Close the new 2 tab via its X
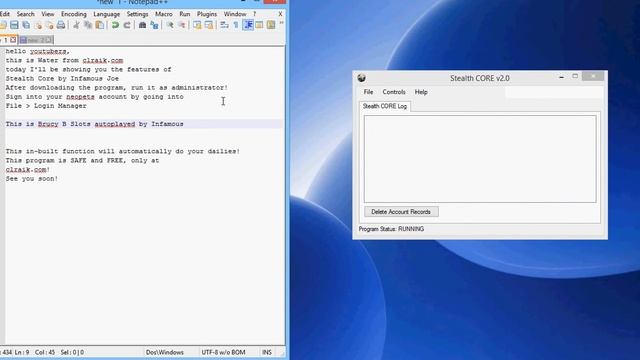This screenshot has width=640, height=360. pyautogui.click(x=49, y=40)
